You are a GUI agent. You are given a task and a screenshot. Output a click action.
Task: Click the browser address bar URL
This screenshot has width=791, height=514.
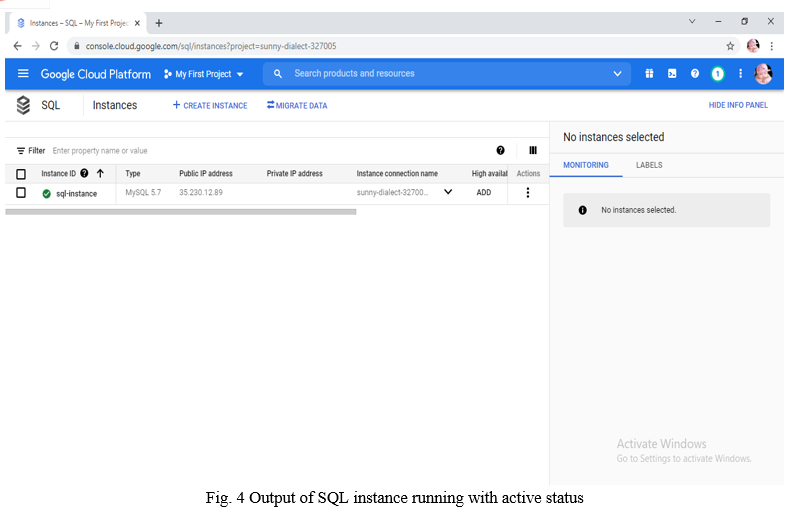(210, 46)
